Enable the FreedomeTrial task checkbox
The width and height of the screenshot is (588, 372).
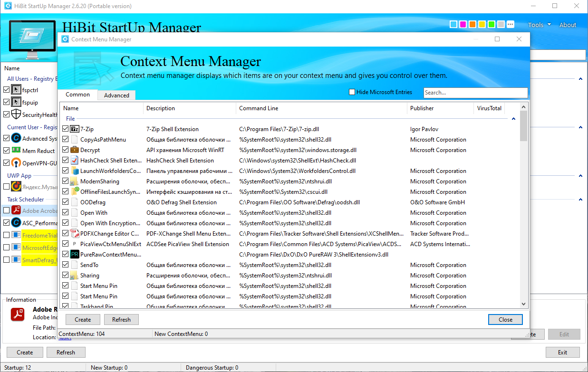pos(6,235)
